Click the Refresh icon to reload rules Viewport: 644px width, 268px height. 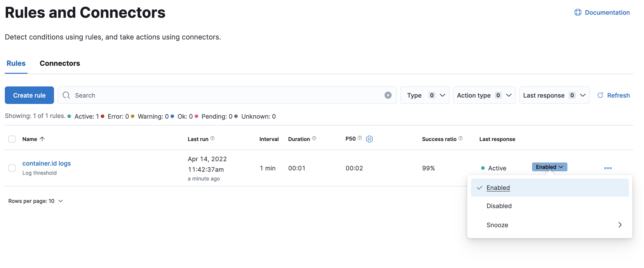601,95
